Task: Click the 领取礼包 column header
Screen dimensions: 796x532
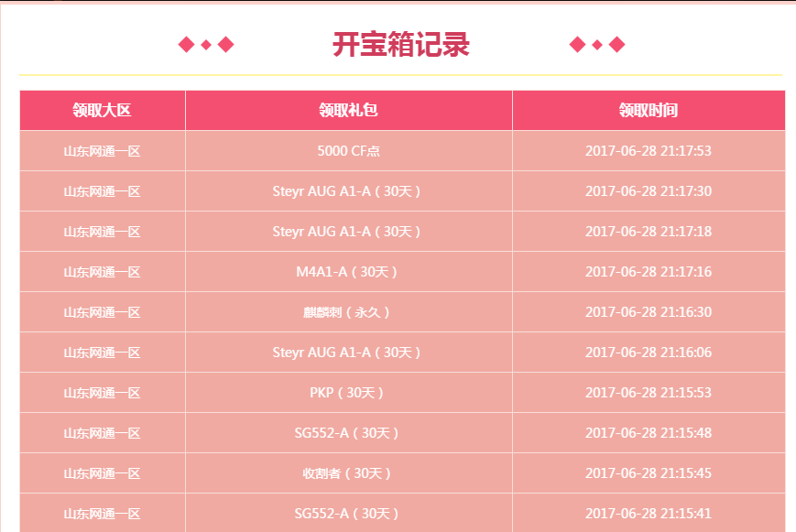Action: (x=349, y=110)
